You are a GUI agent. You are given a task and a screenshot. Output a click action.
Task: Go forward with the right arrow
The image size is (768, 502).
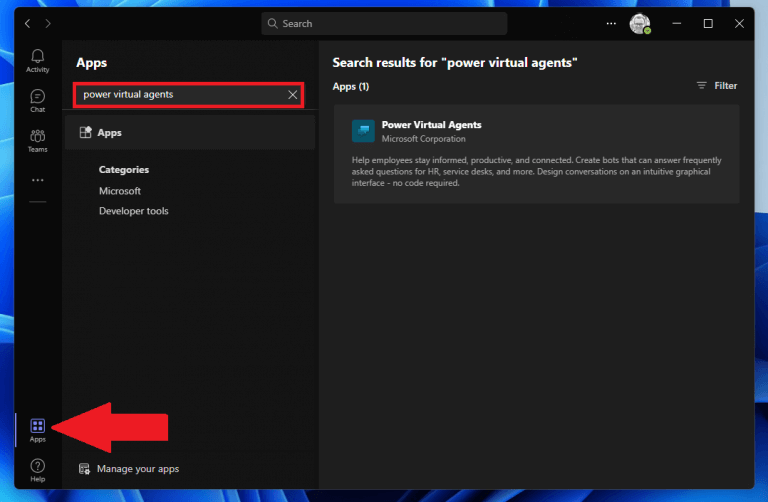(x=48, y=24)
